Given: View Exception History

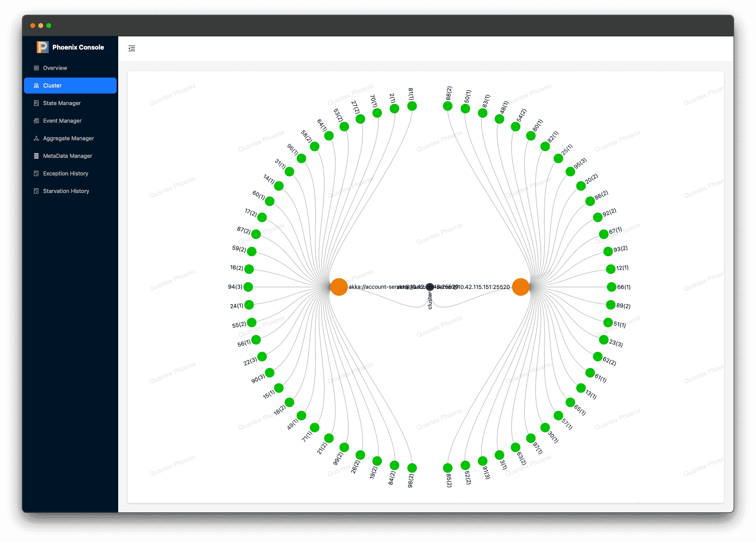Looking at the screenshot, I should coord(70,173).
